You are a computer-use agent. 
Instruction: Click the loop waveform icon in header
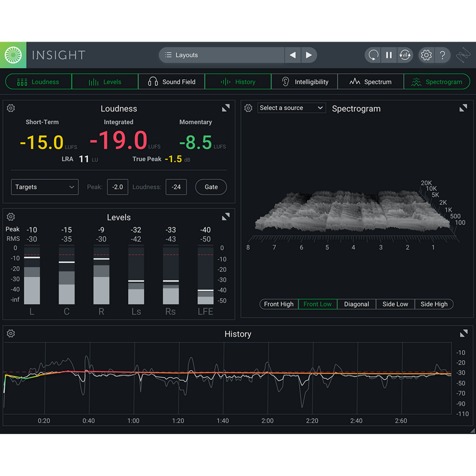click(405, 55)
